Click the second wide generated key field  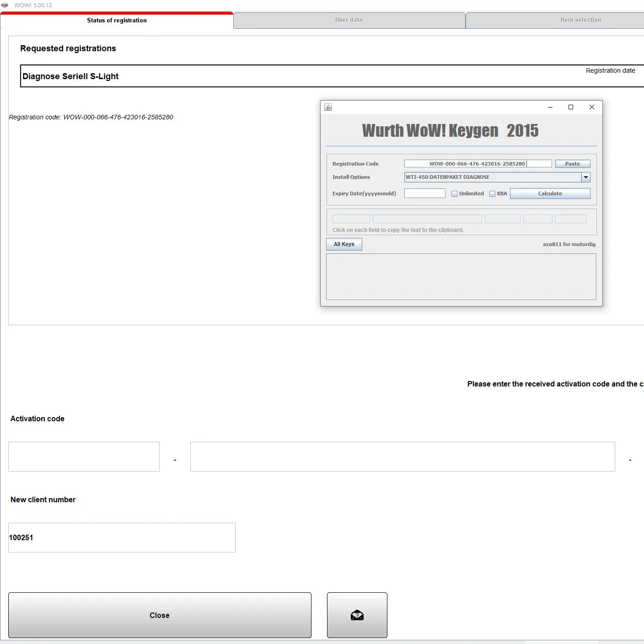tap(427, 219)
